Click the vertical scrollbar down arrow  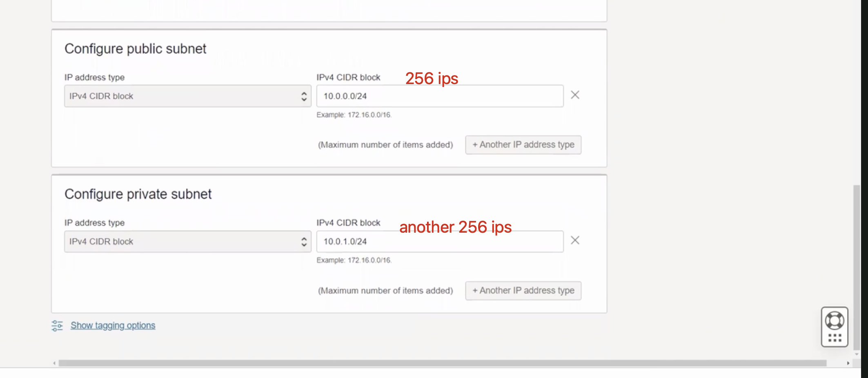tap(857, 354)
